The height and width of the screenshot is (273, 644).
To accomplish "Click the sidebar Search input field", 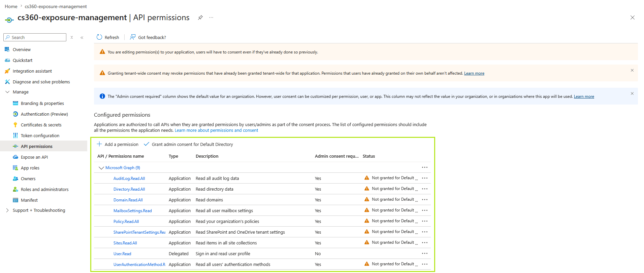I will click(35, 37).
